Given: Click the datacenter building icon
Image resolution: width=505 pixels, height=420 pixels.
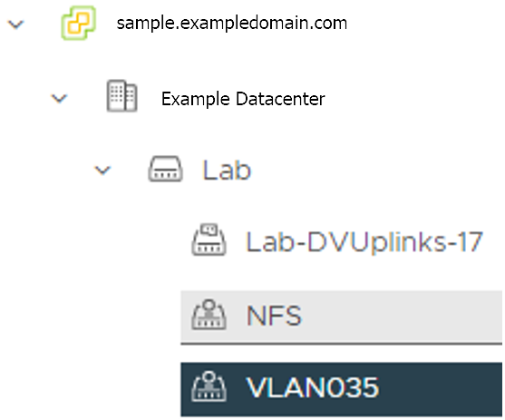Looking at the screenshot, I should 121,96.
